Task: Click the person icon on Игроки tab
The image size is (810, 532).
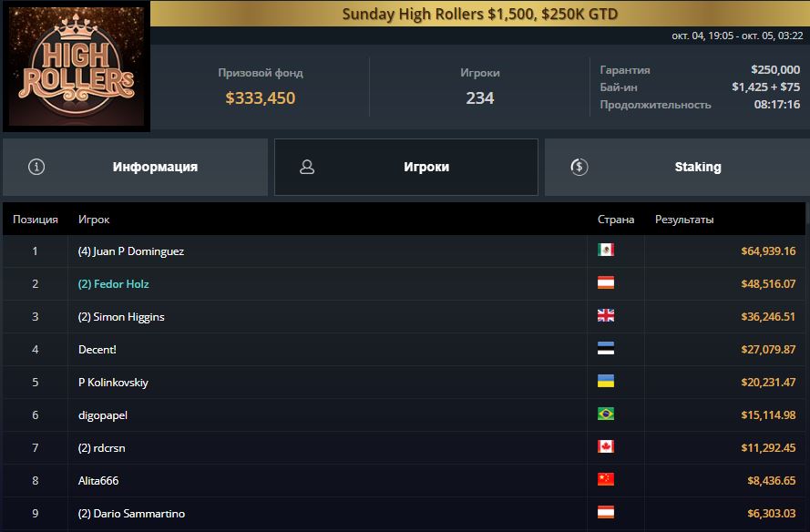Action: tap(307, 167)
